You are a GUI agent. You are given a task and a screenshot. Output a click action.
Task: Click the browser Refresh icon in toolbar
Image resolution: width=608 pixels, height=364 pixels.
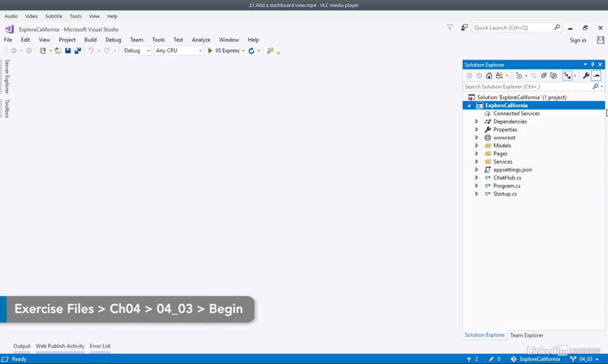pyautogui.click(x=251, y=51)
